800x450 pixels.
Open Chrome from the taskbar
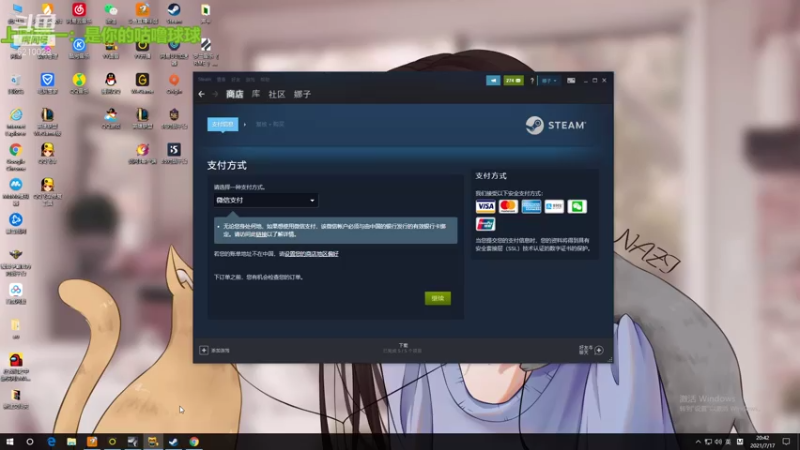(194, 442)
